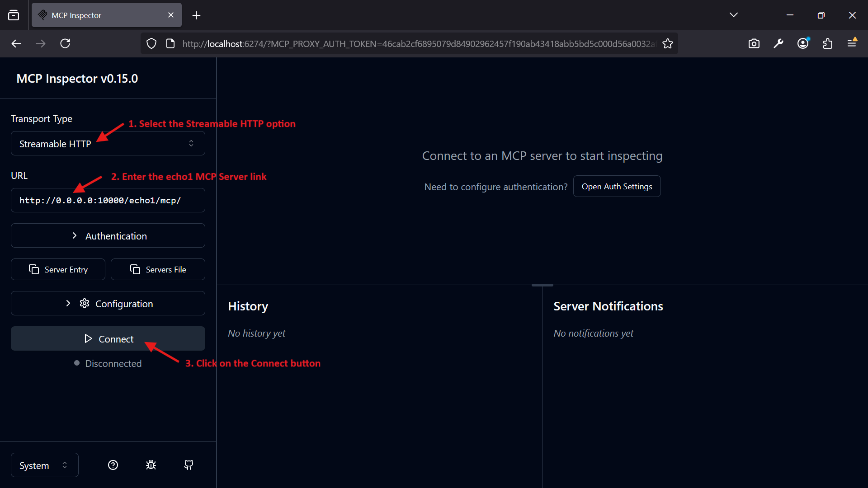This screenshot has height=488, width=868.
Task: Show tracking protection shield info
Action: pyautogui.click(x=151, y=43)
